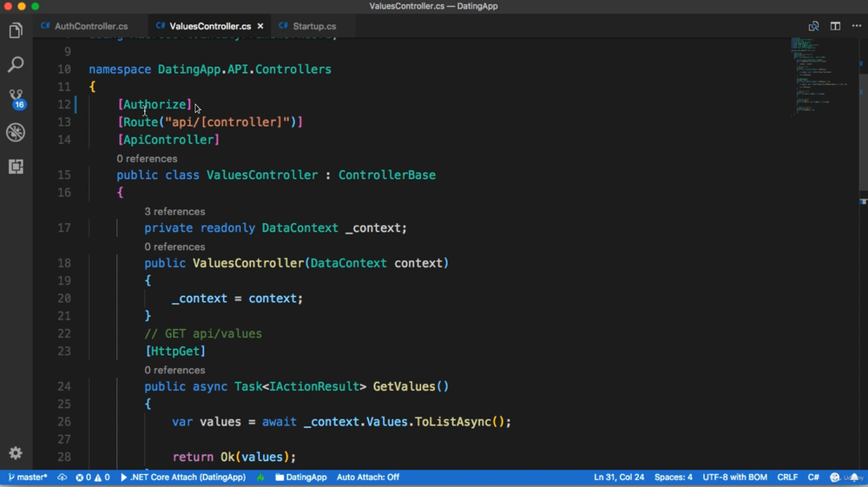Viewport: 868px width, 487px height.
Task: Click the private readonly DataContext _context line
Action: click(x=276, y=228)
